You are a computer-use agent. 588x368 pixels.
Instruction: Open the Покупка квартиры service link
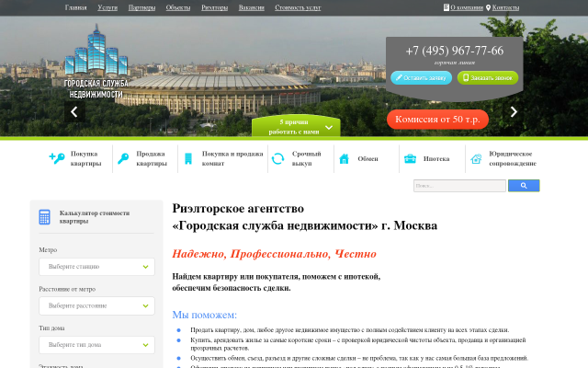click(x=85, y=158)
